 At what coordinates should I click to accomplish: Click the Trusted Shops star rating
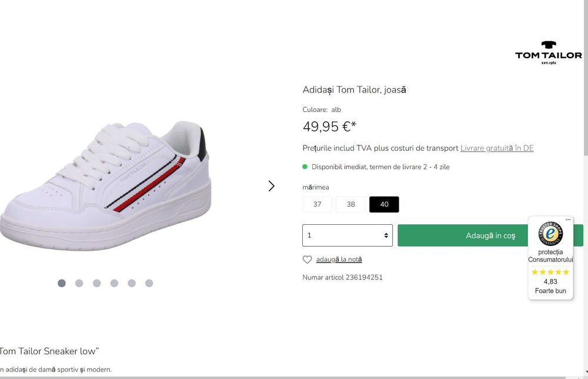point(550,272)
